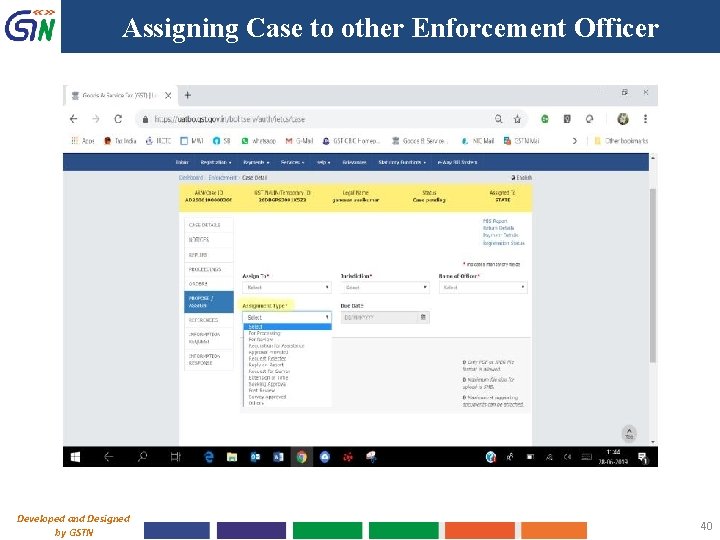Select the PROPOSE / ASSIGN side tab
720x540 pixels.
coord(208,302)
